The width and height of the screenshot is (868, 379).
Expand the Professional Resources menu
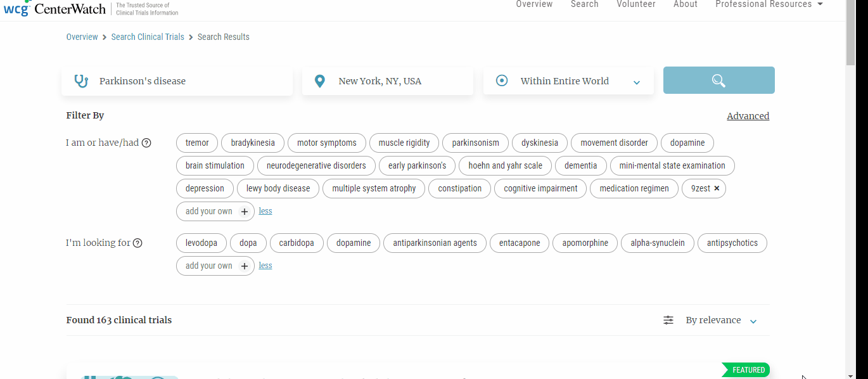click(769, 4)
